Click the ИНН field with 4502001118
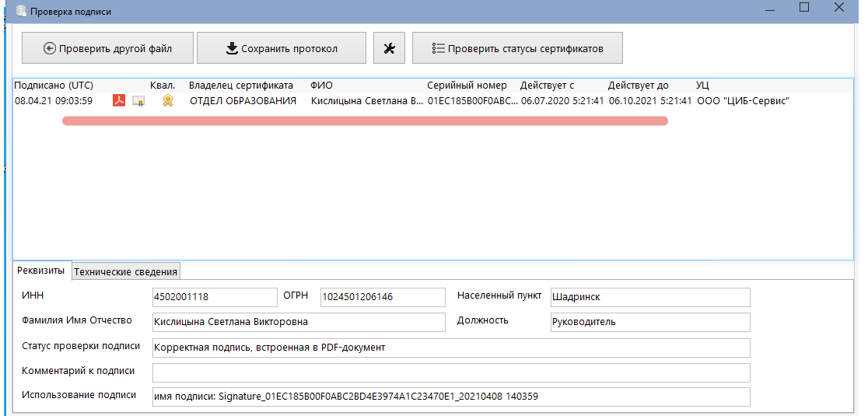This screenshot has width=868, height=416. tap(215, 297)
